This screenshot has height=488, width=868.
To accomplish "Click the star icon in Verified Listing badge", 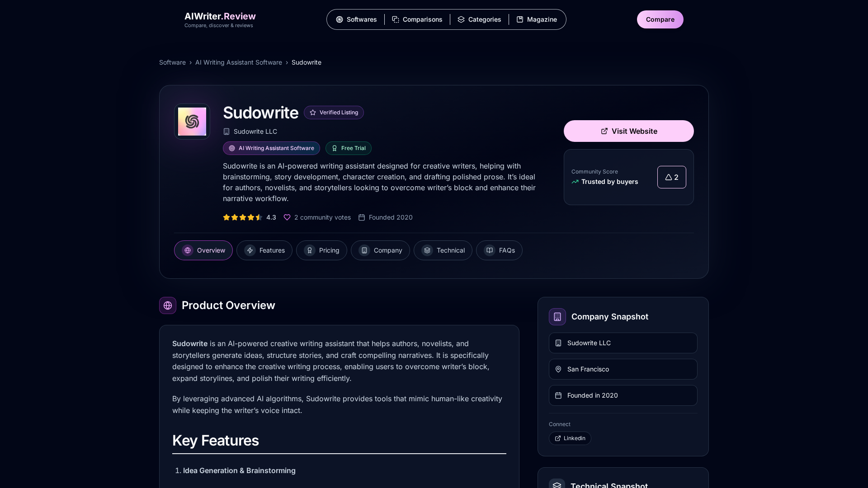I will tap(313, 113).
